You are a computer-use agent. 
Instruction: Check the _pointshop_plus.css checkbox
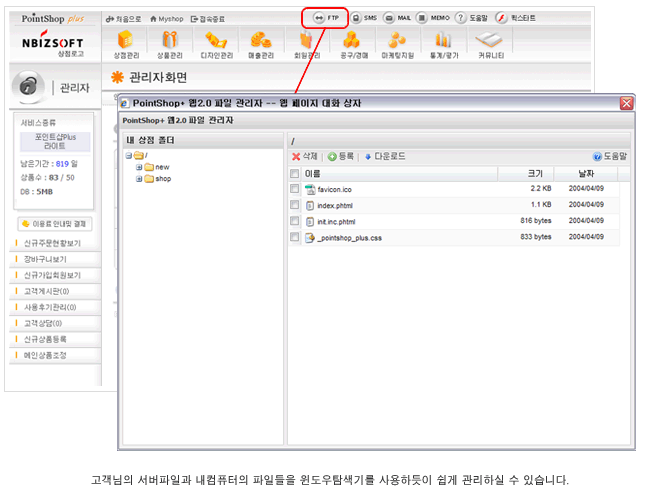point(294,237)
